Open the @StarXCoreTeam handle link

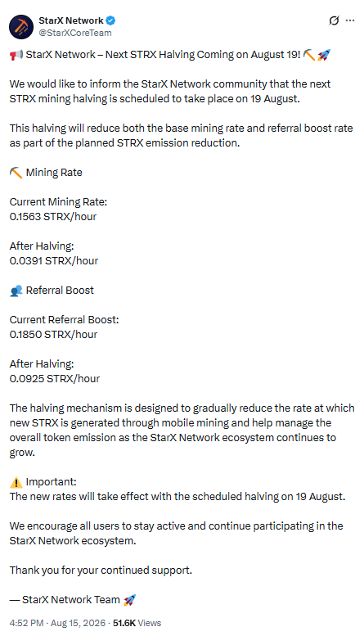75,33
